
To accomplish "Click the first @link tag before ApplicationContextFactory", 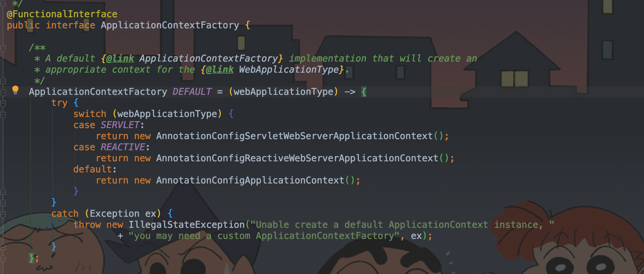I will [x=120, y=58].
